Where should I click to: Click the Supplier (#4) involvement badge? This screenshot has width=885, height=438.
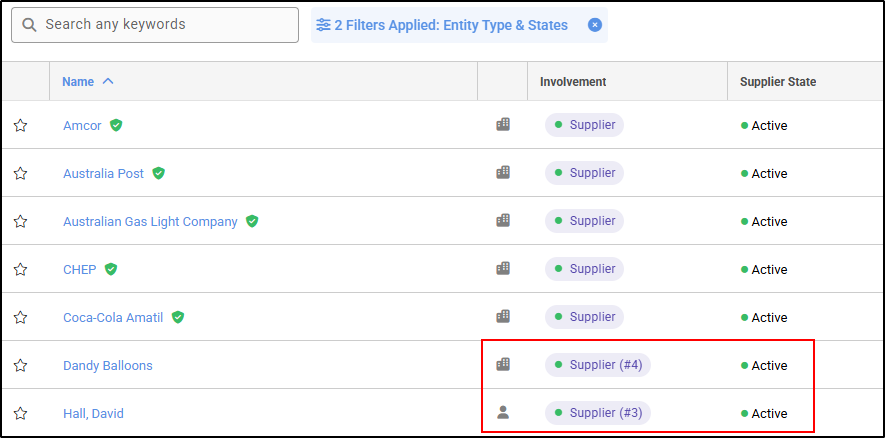coord(597,365)
